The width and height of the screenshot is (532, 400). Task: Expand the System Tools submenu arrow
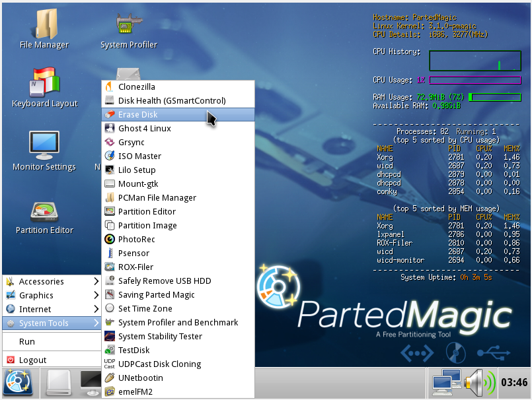(96, 323)
